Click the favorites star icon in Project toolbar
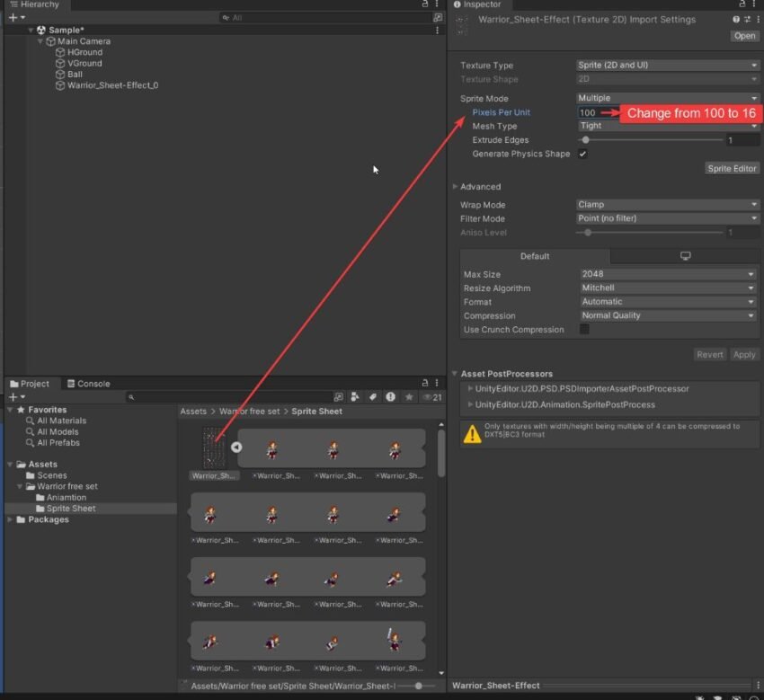This screenshot has width=764, height=700. point(410,396)
